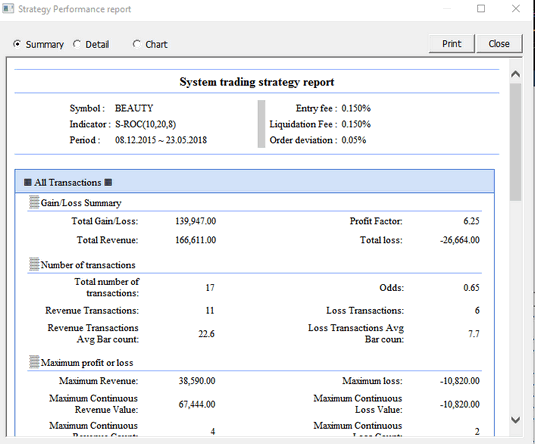The width and height of the screenshot is (535, 444).
Task: Click the Profit Factor label
Action: point(376,221)
